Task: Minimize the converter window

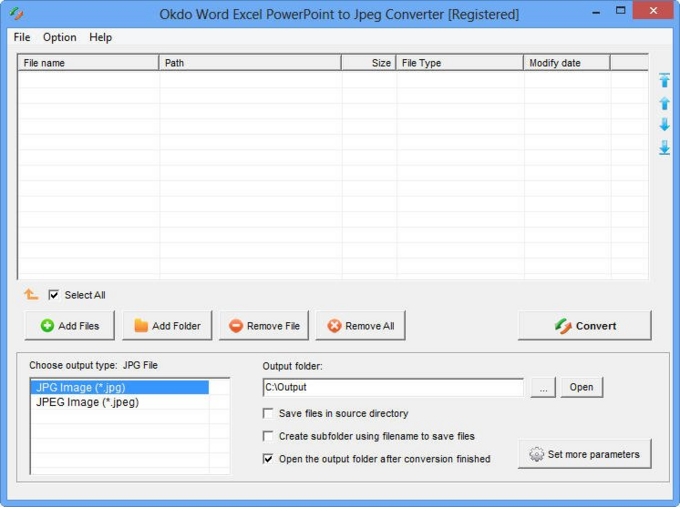Action: (x=596, y=12)
